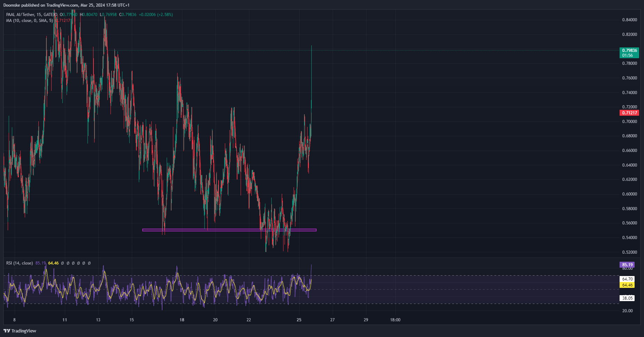Click the 20.00 label on RSI scale
644x337 pixels.
point(627,311)
